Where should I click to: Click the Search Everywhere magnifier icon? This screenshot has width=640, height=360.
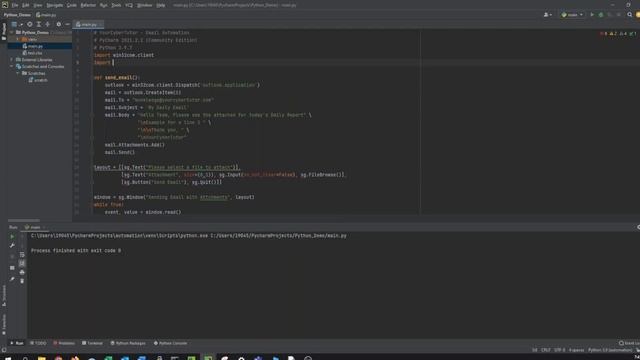coord(629,15)
